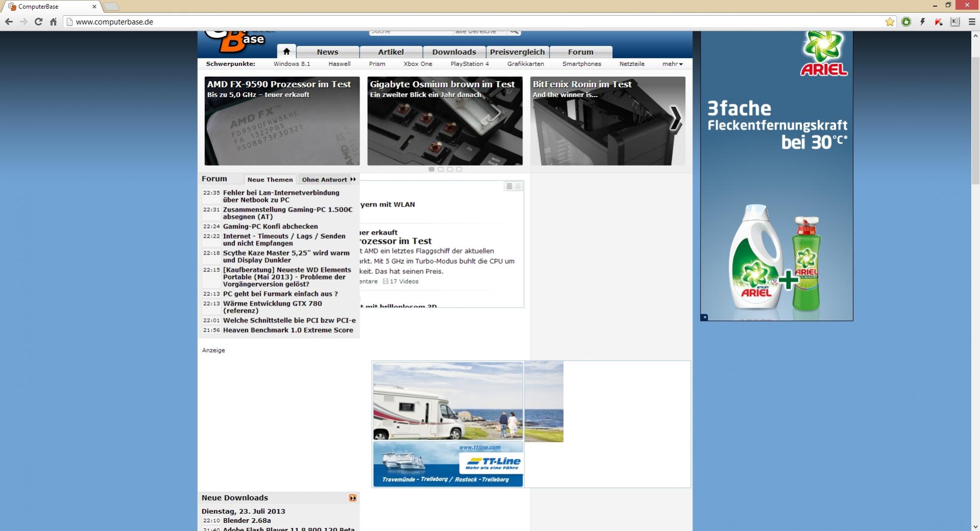Switch news list to detailed view icon

coord(509,187)
